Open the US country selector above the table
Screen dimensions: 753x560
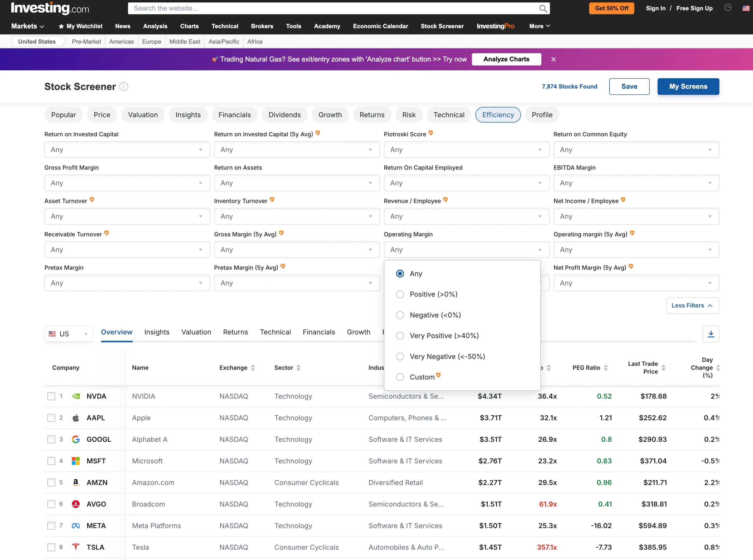(x=69, y=334)
